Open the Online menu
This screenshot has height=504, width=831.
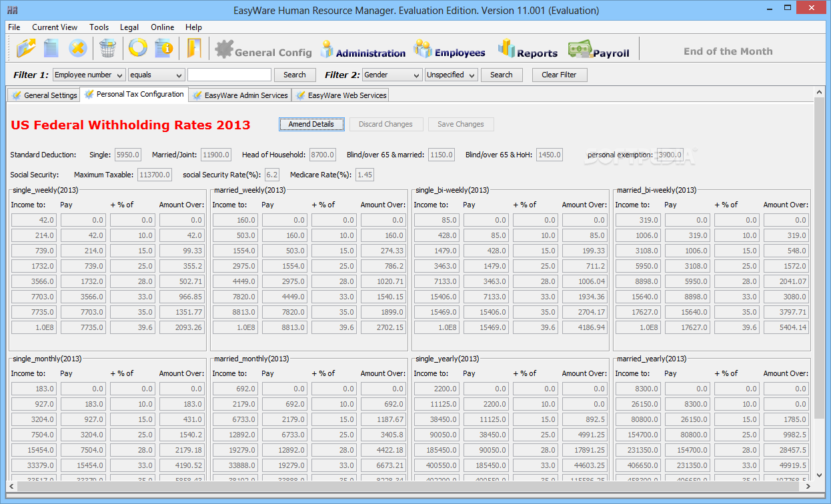(x=162, y=27)
